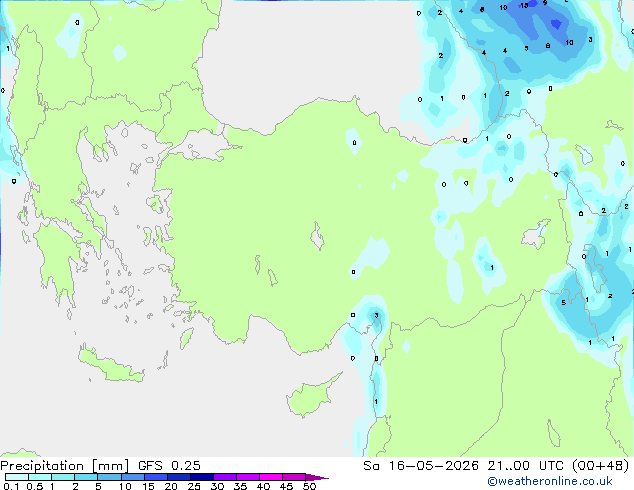Click the 'Precipitation [mm]' title text
This screenshot has width=634, height=490.
click(65, 466)
